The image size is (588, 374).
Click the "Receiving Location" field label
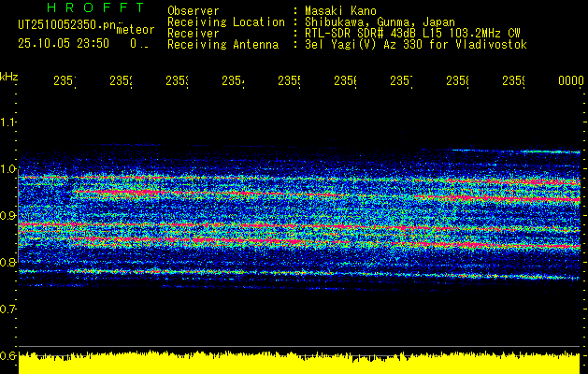[x=226, y=22]
